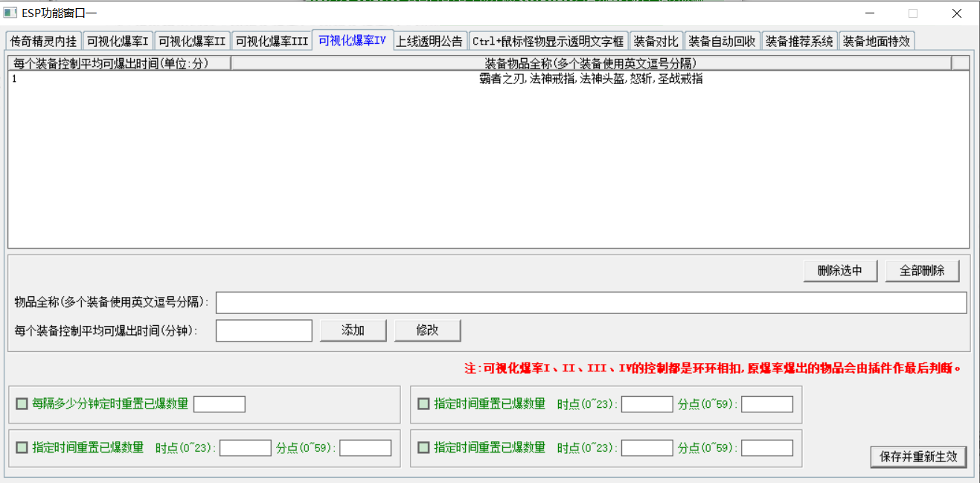Go to the 上线透明公告 tab
Viewport: 980px width, 483px height.
point(429,41)
